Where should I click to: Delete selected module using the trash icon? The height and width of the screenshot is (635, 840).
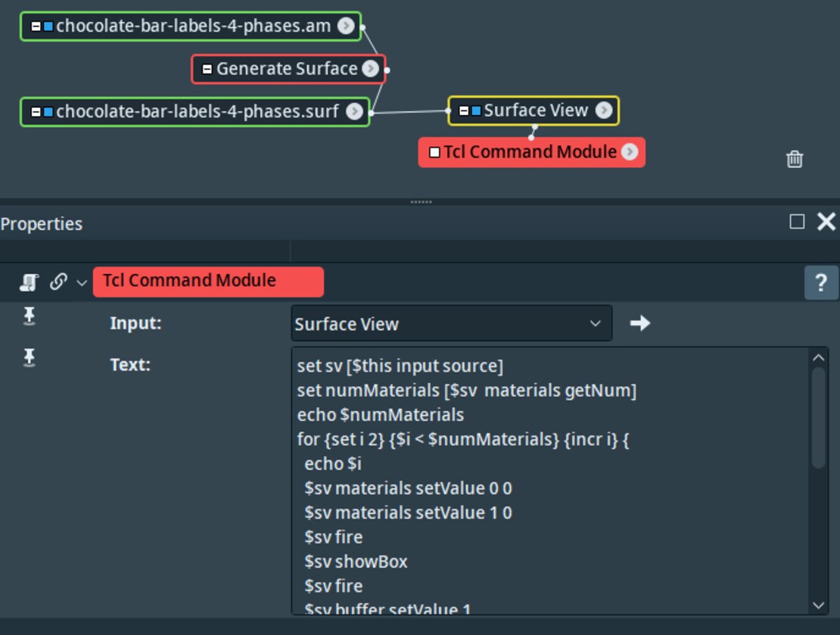795,159
